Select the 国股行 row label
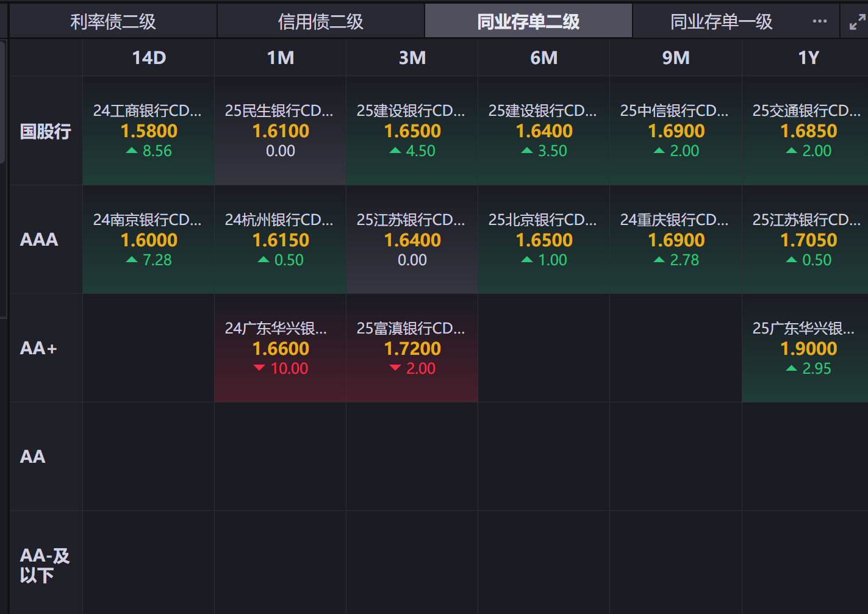868x614 pixels. [46, 131]
